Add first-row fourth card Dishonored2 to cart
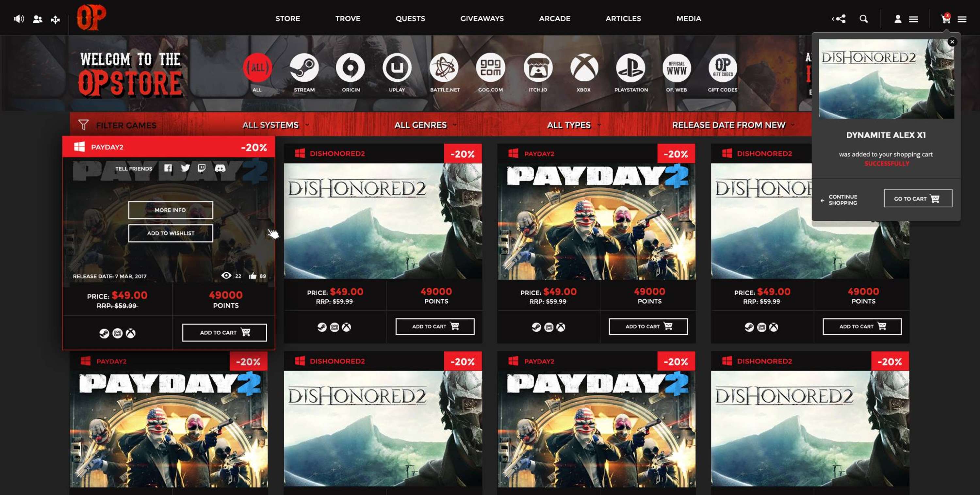 862,327
